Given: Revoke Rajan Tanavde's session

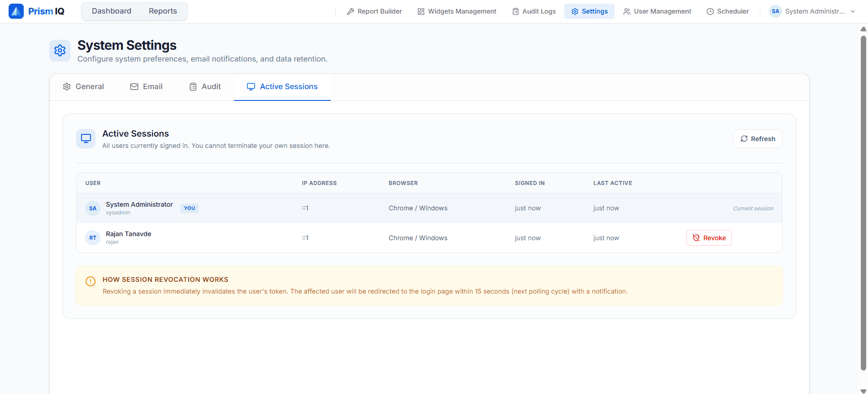Looking at the screenshot, I should (x=709, y=238).
